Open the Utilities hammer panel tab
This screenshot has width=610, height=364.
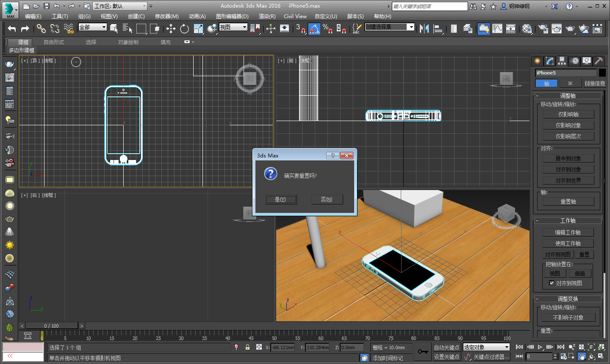point(599,61)
